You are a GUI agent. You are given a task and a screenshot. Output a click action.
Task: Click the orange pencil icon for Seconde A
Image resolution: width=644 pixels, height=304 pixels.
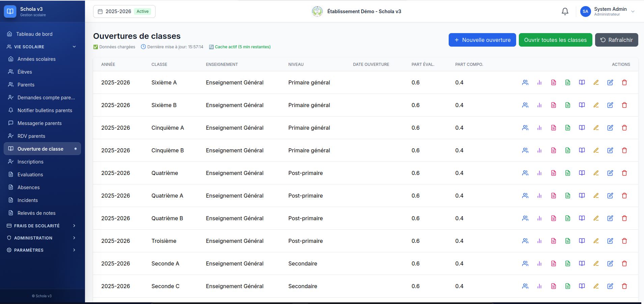596,263
